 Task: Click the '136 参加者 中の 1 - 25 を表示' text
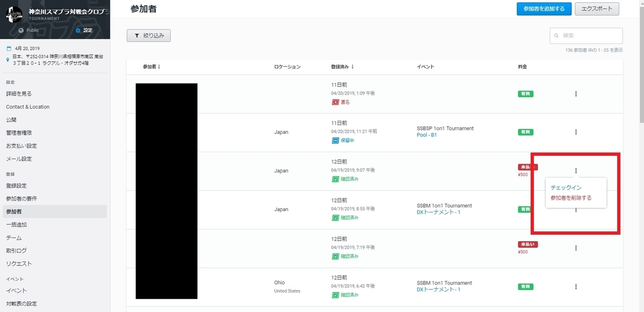[594, 50]
